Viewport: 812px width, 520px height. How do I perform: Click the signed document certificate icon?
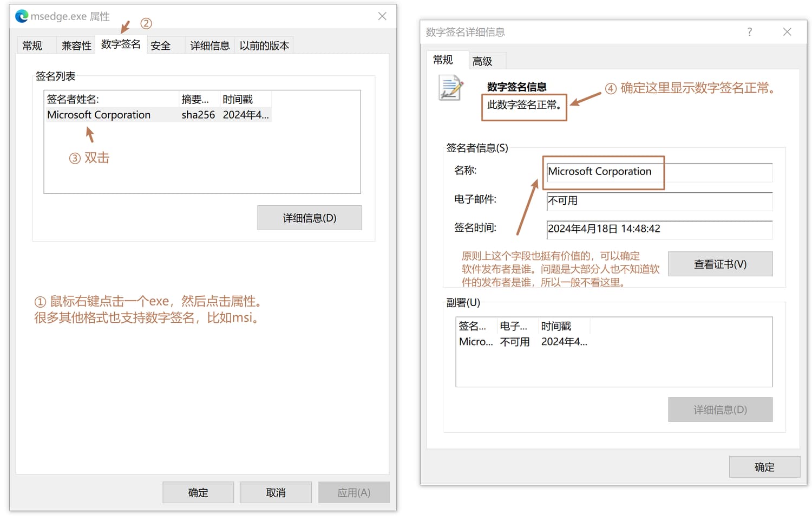pos(451,89)
